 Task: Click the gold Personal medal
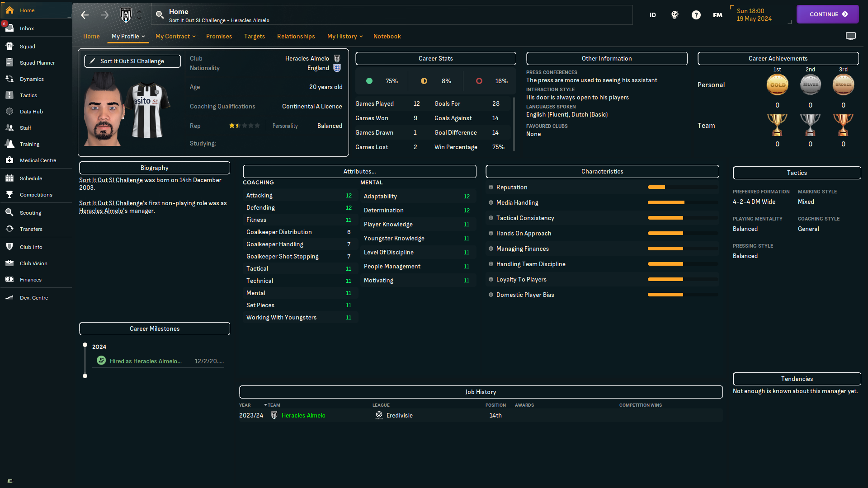pos(777,84)
